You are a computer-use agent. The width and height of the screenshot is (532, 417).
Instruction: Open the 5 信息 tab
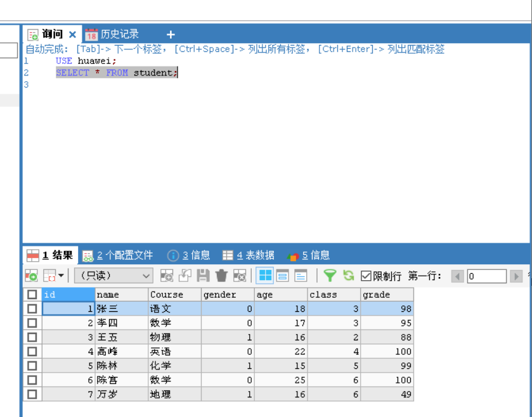pyautogui.click(x=308, y=255)
